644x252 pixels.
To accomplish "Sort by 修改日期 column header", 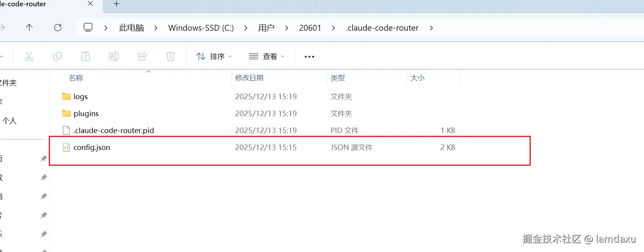I will click(249, 78).
